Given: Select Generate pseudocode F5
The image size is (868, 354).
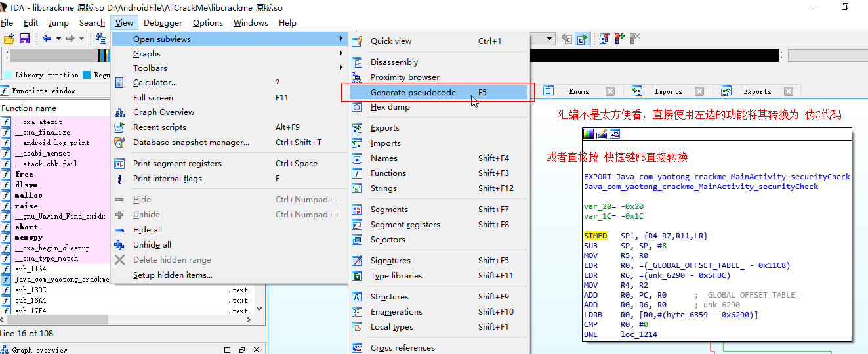Looking at the screenshot, I should pyautogui.click(x=438, y=93).
